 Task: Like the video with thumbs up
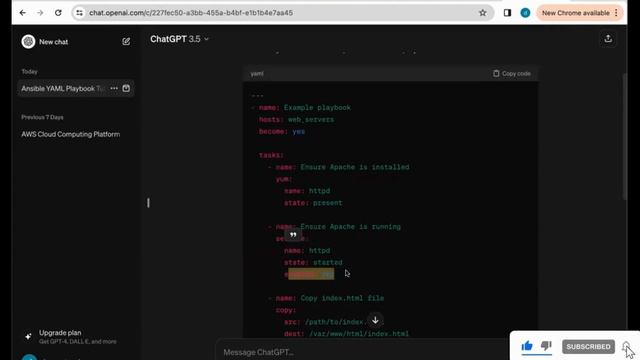tap(527, 346)
